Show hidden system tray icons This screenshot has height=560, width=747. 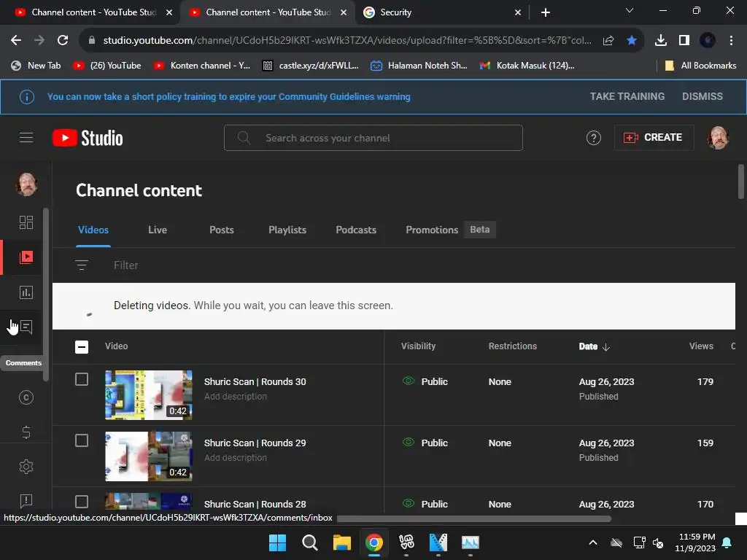(x=593, y=542)
